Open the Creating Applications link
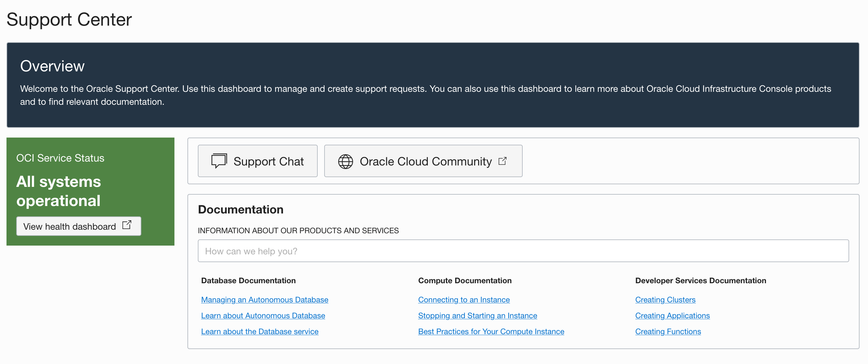Viewport: 868px width, 364px height. [672, 316]
